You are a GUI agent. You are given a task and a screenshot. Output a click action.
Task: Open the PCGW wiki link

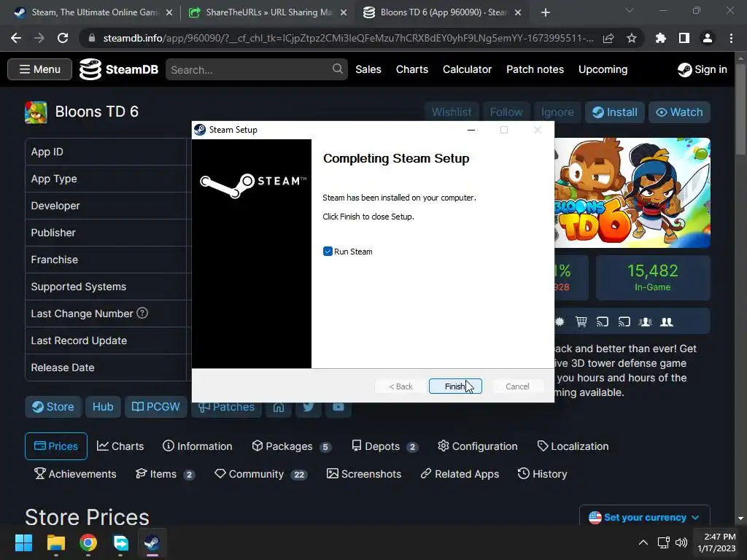[x=156, y=407]
